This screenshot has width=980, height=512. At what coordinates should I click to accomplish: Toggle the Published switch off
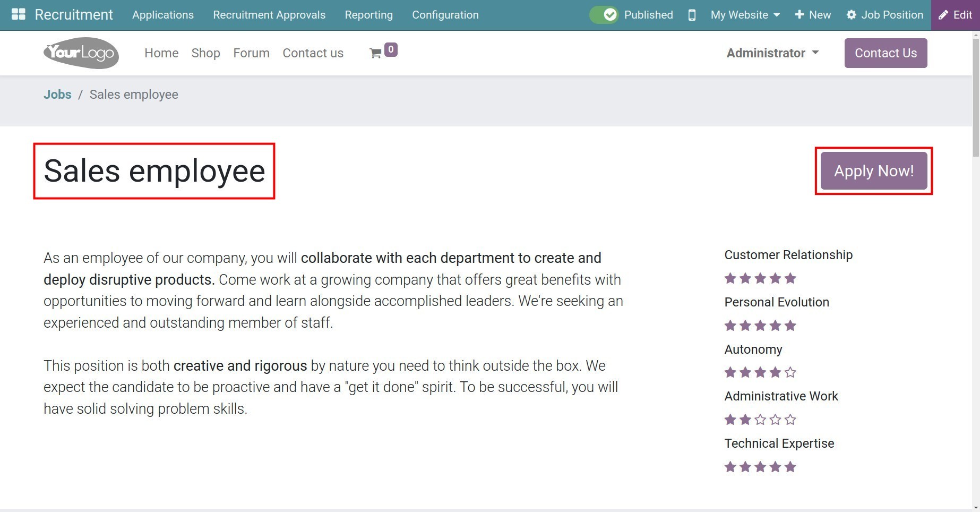click(x=604, y=15)
